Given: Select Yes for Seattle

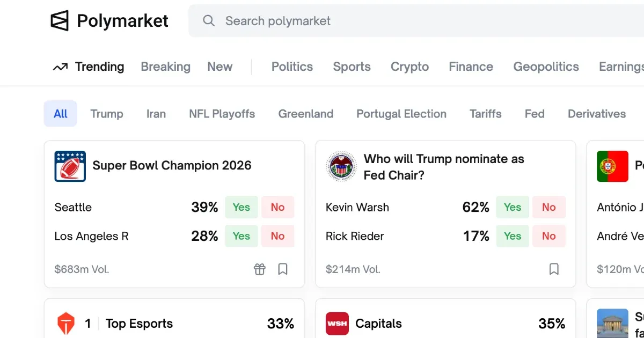Looking at the screenshot, I should pos(241,208).
